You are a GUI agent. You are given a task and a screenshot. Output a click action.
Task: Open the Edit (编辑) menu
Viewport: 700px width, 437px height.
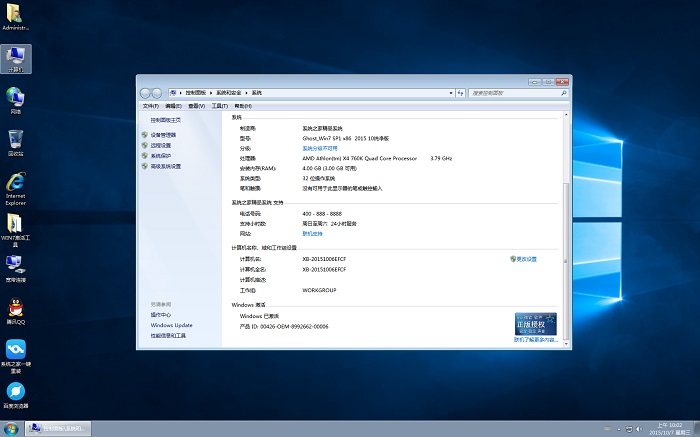coord(173,106)
